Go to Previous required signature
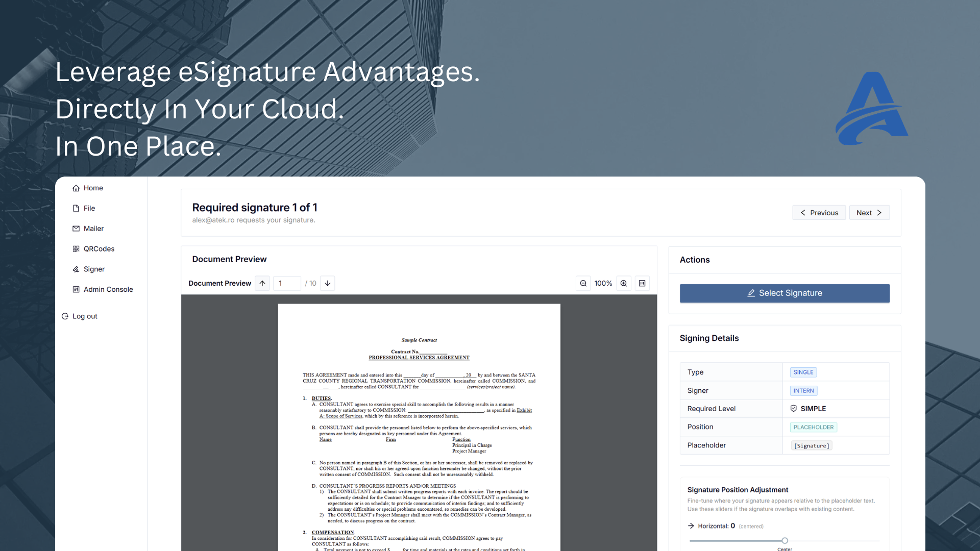The width and height of the screenshot is (980, 551). pos(819,213)
